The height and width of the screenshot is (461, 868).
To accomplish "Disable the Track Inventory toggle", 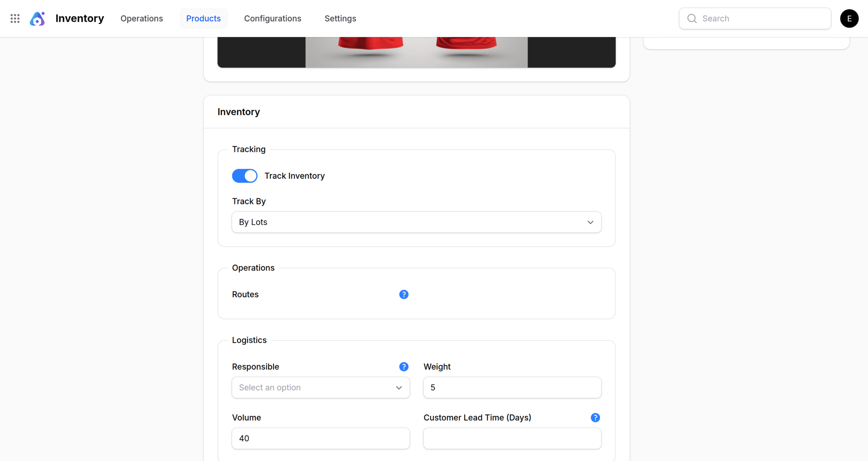I will coord(244,176).
